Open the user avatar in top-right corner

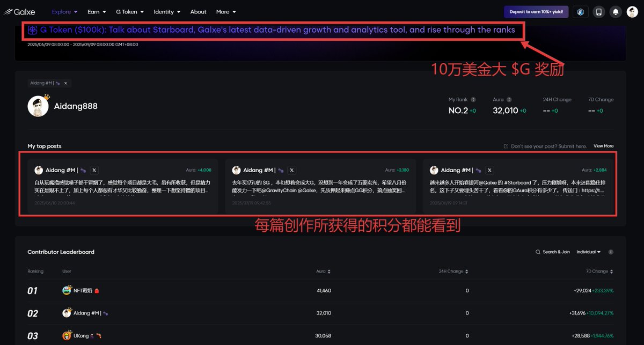point(632,12)
